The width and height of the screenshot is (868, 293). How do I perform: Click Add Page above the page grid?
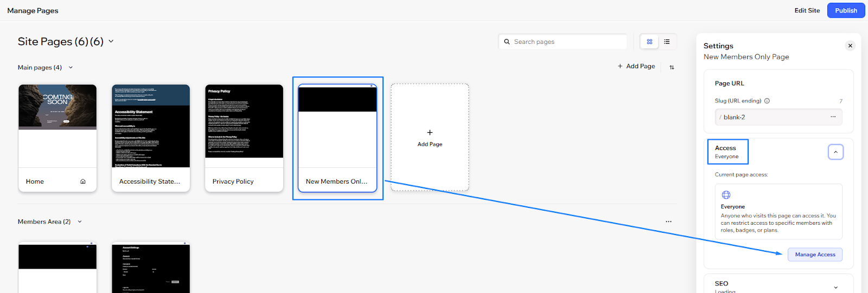(x=636, y=66)
